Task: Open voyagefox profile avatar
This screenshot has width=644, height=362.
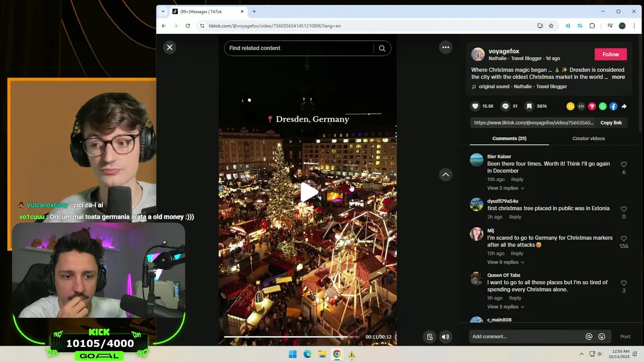Action: coord(478,54)
